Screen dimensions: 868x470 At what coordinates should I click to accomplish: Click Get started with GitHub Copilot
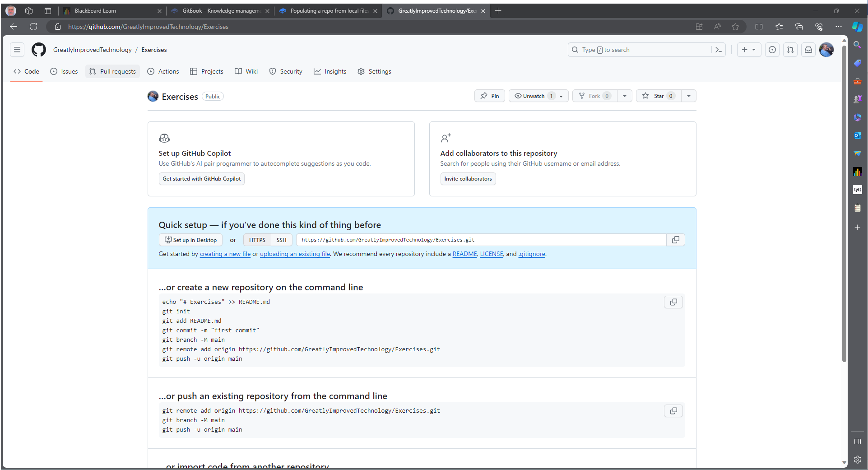(202, 179)
